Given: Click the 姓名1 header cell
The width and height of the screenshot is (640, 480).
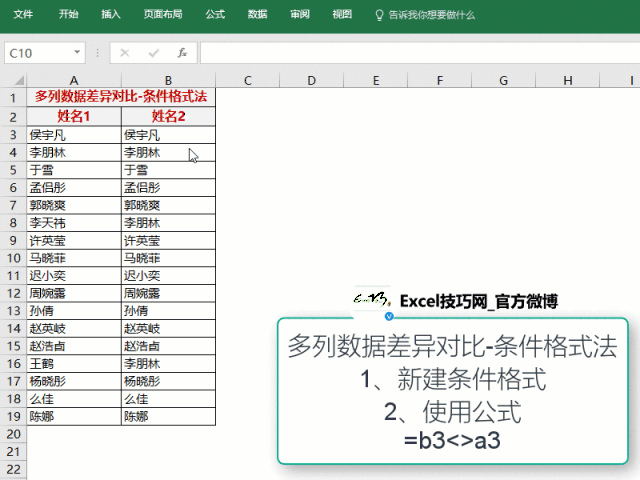Looking at the screenshot, I should (x=74, y=117).
